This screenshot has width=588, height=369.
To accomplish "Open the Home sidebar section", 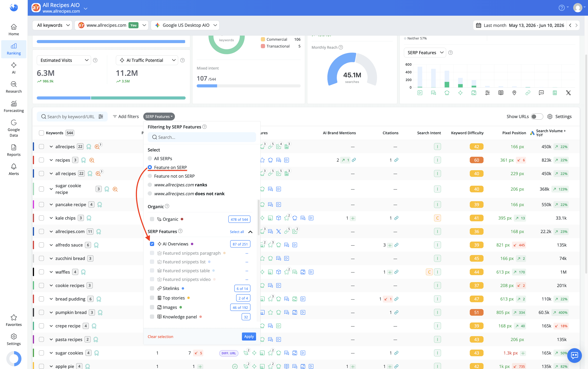I will point(14,30).
